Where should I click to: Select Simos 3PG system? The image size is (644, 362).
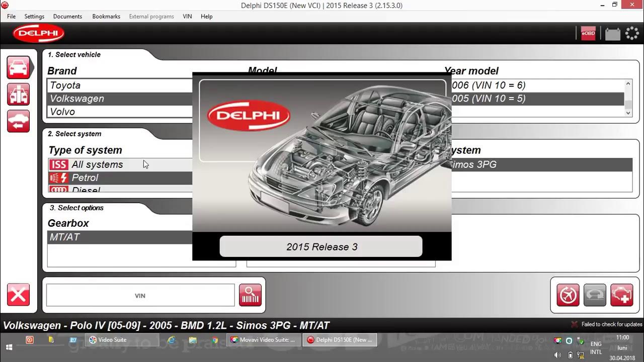[x=541, y=164]
